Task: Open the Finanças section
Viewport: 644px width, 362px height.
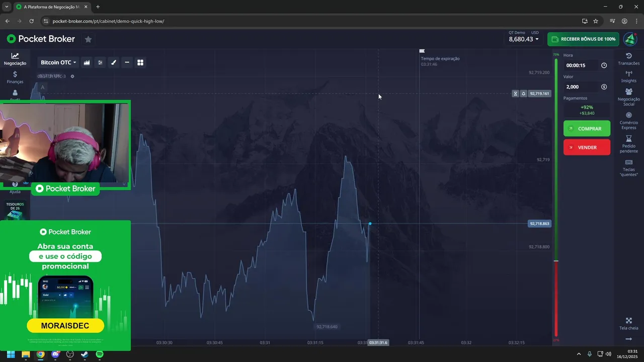Action: point(15,77)
